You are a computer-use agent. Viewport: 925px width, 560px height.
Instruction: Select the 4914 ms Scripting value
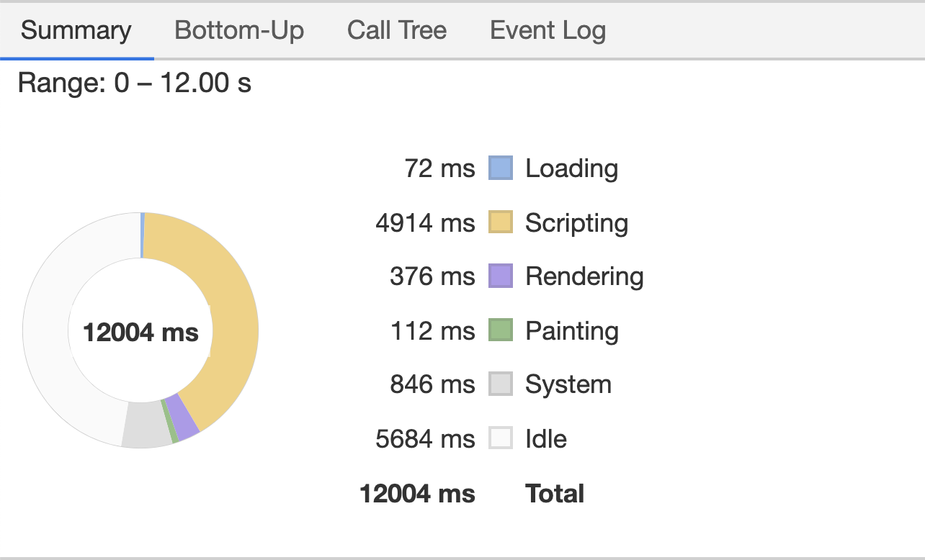point(425,222)
